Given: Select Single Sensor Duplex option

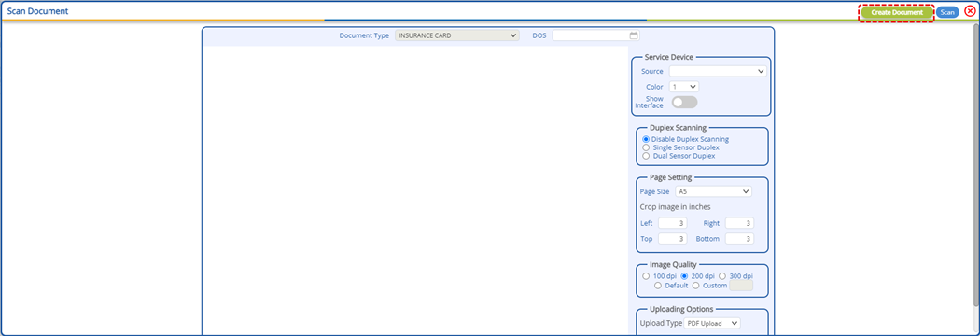Looking at the screenshot, I should tap(646, 147).
